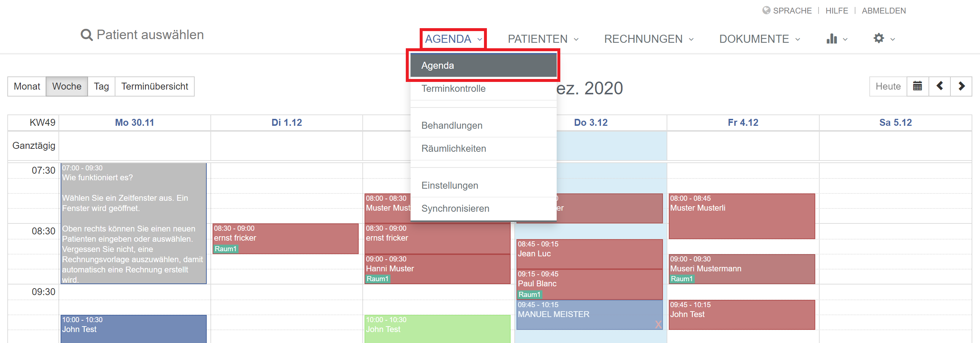Switch calendar to Tag view

(x=101, y=86)
